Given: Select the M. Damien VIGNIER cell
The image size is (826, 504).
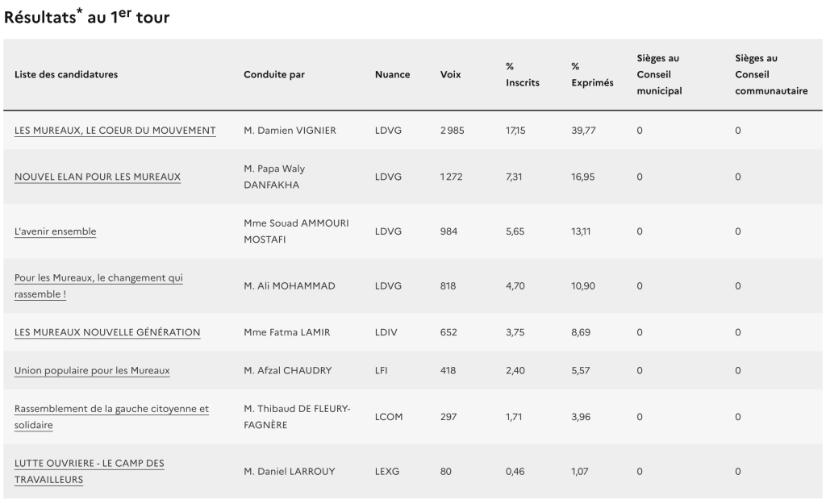Looking at the screenshot, I should [290, 131].
